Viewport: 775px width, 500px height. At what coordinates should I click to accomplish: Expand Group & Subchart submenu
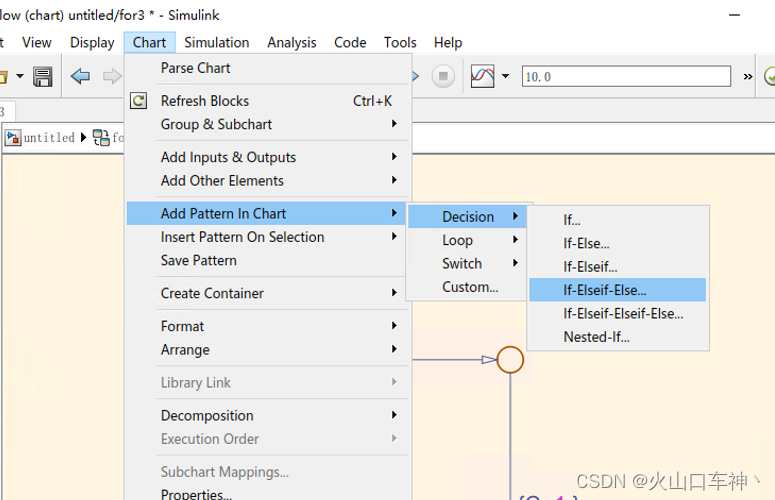click(x=267, y=125)
